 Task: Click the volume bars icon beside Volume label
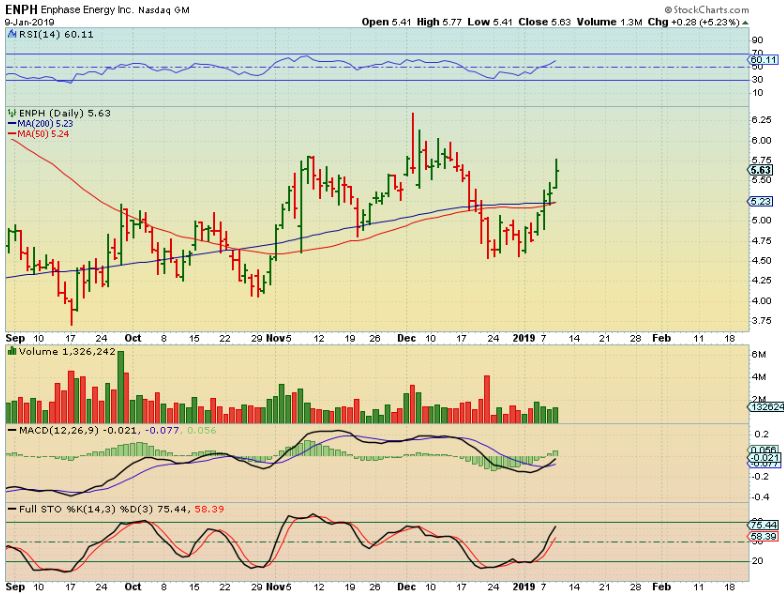tap(12, 351)
